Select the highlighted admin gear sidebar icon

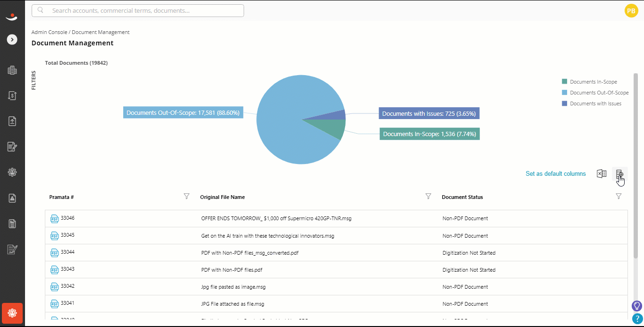(12, 313)
